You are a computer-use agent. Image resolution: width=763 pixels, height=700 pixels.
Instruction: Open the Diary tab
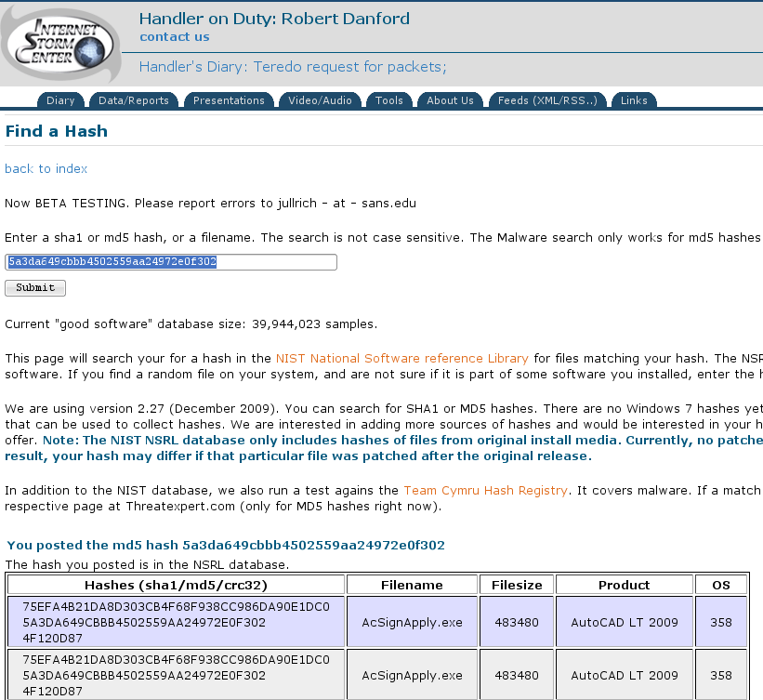(x=60, y=100)
